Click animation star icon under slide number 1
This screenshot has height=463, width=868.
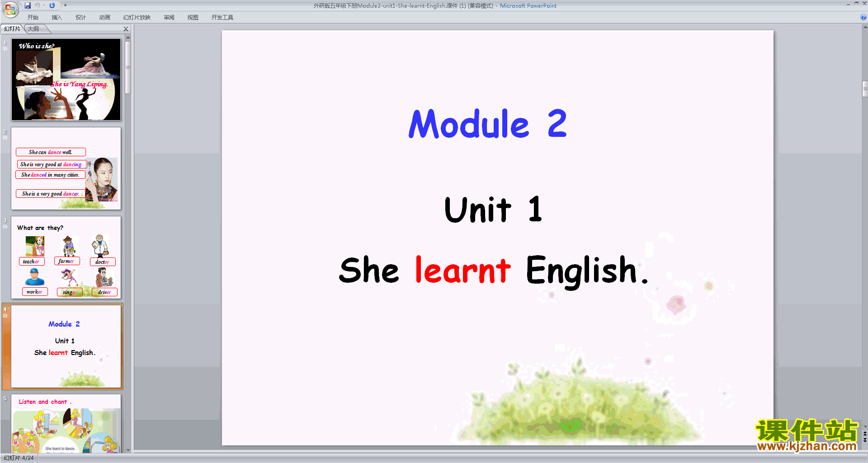pyautogui.click(x=5, y=49)
